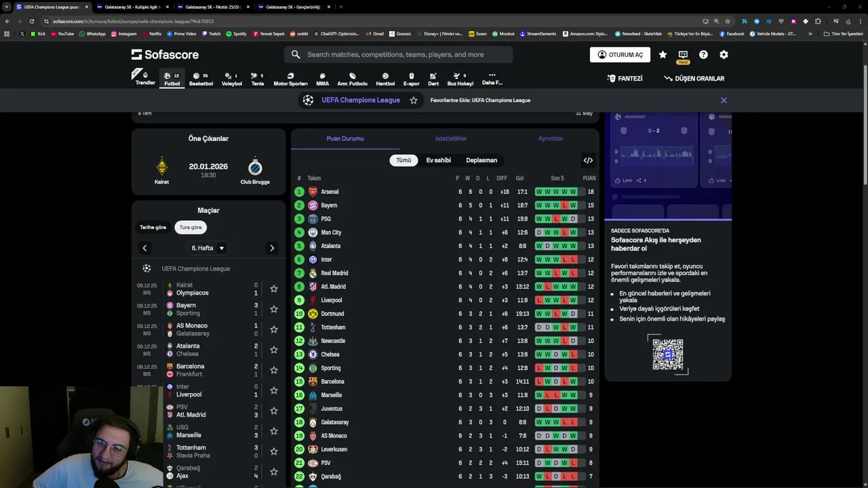
Task: Open the TV schedule icon marked Yeni
Action: pyautogui.click(x=683, y=56)
